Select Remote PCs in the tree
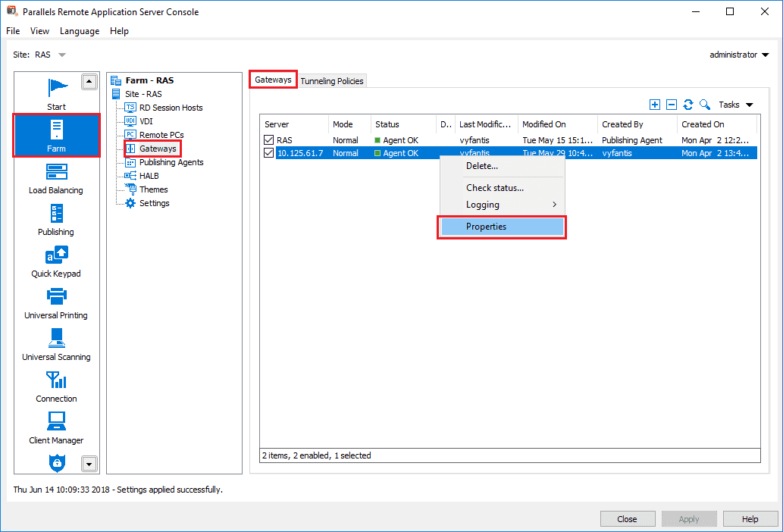 161,135
